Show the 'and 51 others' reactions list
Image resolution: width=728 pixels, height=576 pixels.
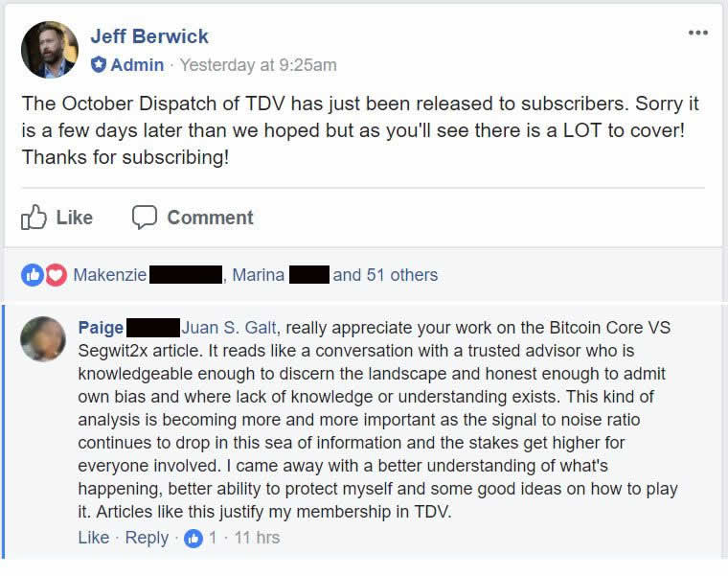coord(385,275)
